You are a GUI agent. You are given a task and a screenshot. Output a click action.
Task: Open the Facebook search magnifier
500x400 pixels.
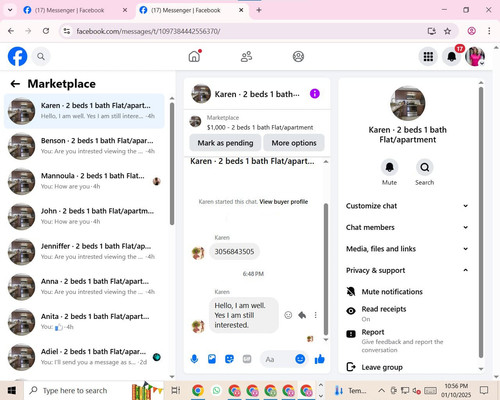(41, 57)
